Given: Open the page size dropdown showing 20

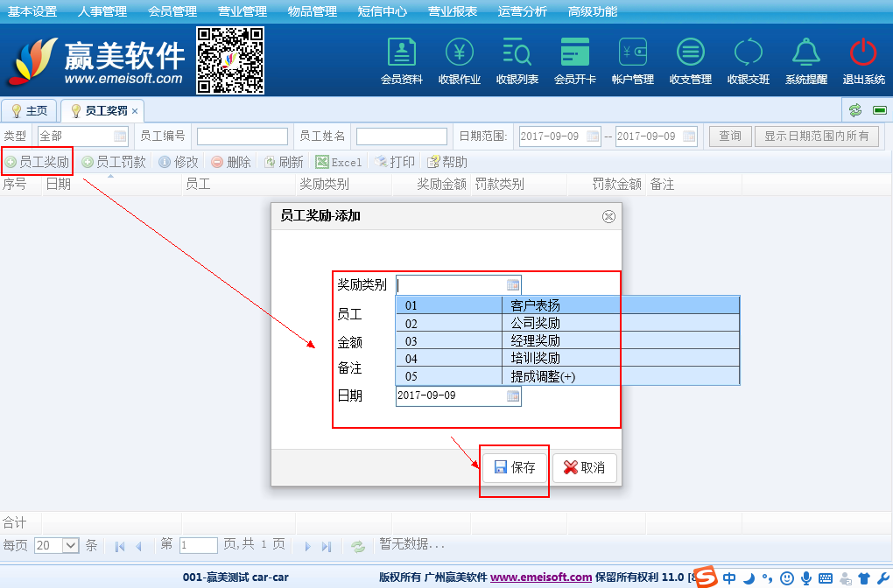Looking at the screenshot, I should click(x=71, y=545).
